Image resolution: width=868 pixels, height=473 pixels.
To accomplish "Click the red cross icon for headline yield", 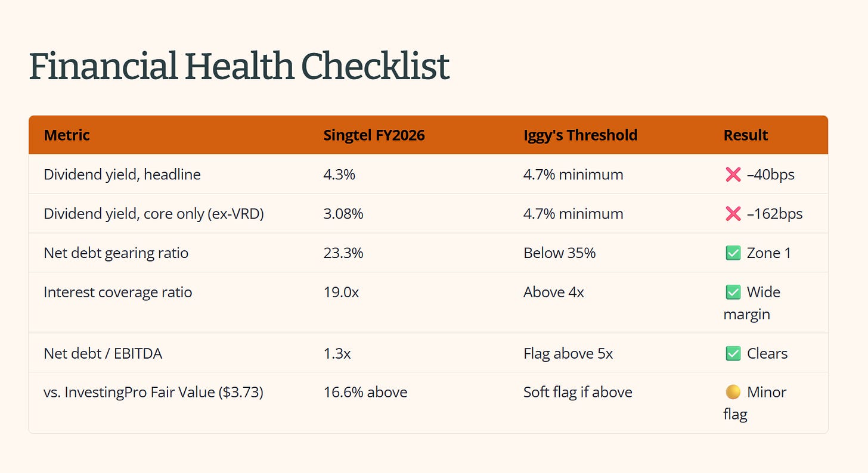I will (x=733, y=175).
